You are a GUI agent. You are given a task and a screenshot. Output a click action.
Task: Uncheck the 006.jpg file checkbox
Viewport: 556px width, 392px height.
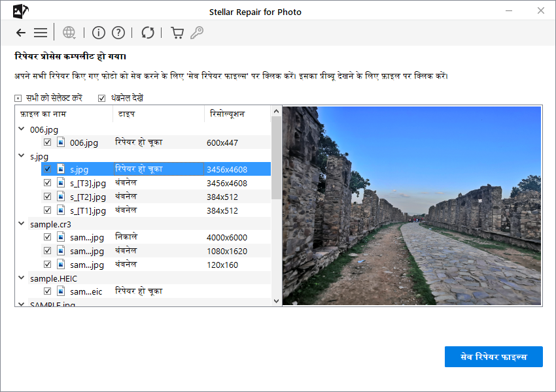[47, 142]
